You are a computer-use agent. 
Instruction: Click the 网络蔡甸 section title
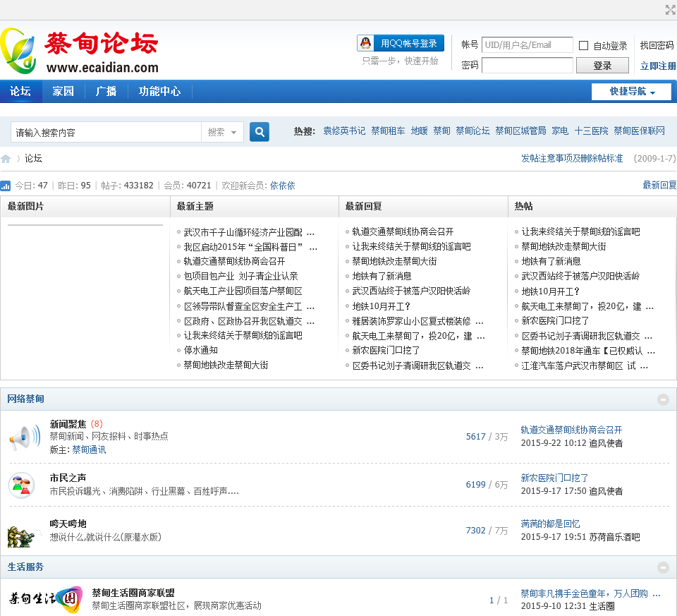coord(25,399)
